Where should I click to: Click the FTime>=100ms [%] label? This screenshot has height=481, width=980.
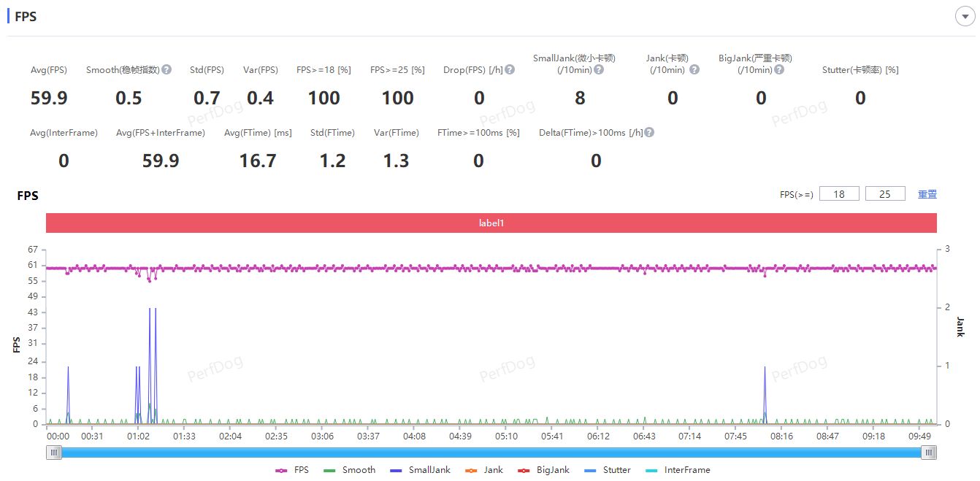(x=478, y=133)
